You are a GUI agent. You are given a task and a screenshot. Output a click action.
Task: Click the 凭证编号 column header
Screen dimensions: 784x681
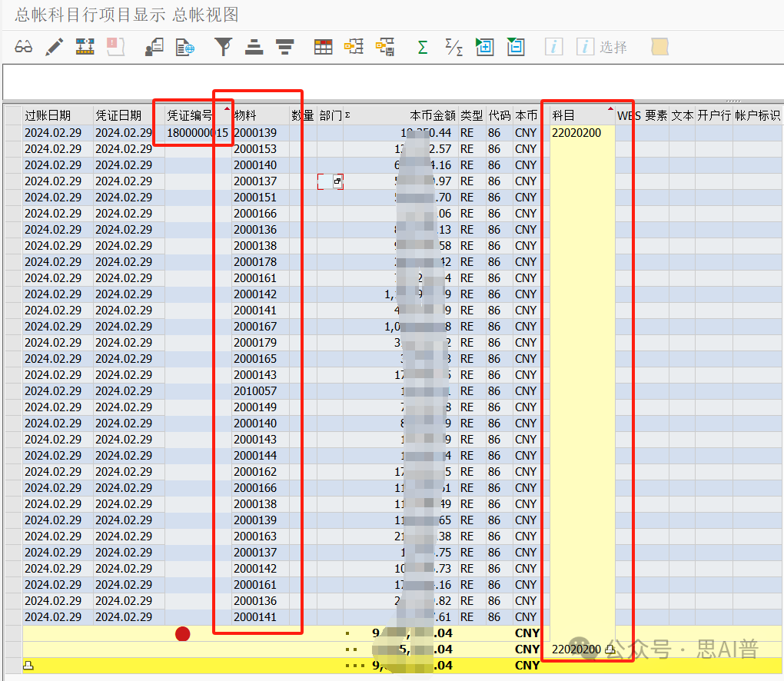point(190,115)
